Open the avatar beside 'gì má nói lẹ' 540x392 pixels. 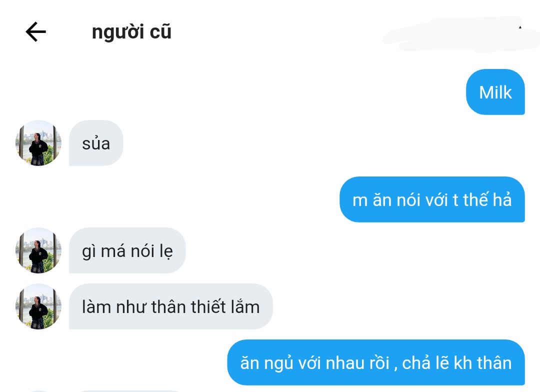[38, 250]
